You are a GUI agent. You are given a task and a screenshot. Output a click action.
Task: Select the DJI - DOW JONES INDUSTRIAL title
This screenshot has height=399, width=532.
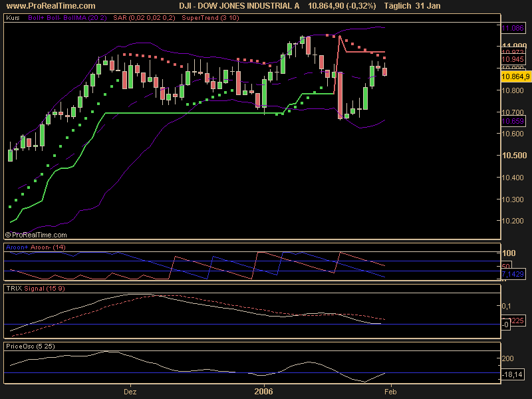click(239, 6)
